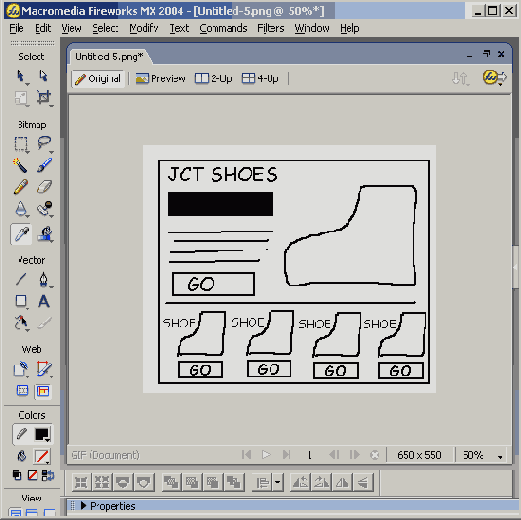Step to next frame
This screenshot has height=520, width=521.
tap(355, 455)
